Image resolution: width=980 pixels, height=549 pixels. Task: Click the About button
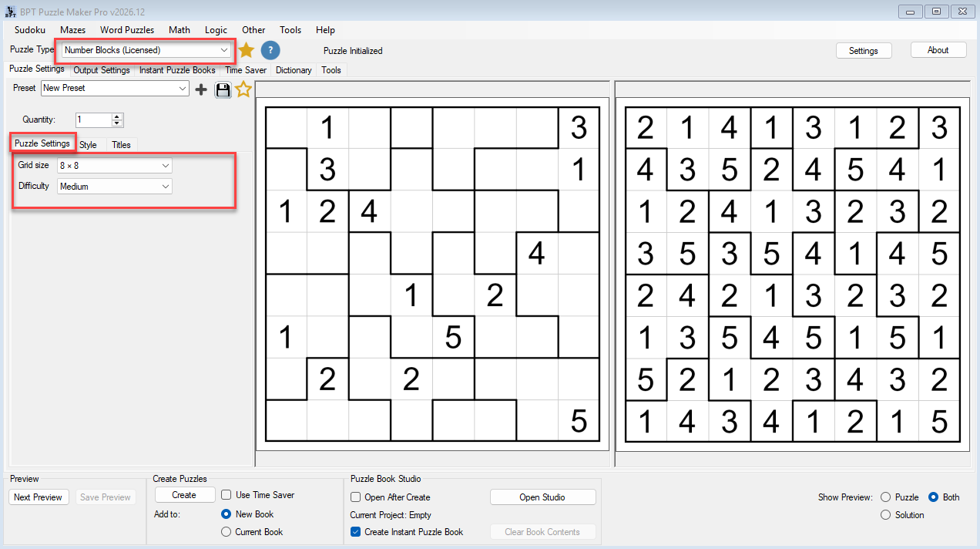coord(938,50)
